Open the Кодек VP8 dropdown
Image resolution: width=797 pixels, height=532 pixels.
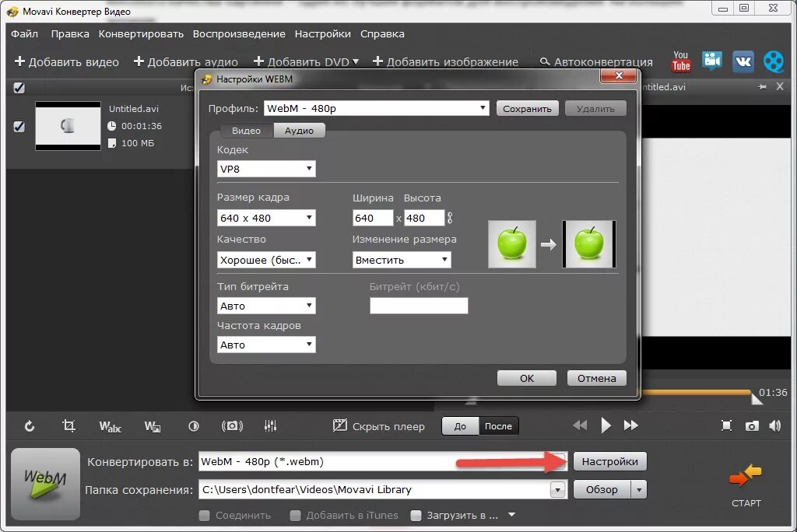[x=266, y=169]
